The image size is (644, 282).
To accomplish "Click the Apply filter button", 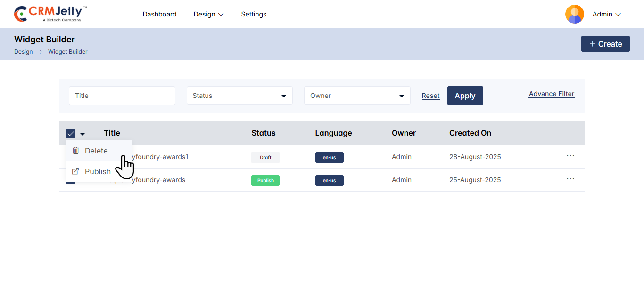I will point(465,96).
